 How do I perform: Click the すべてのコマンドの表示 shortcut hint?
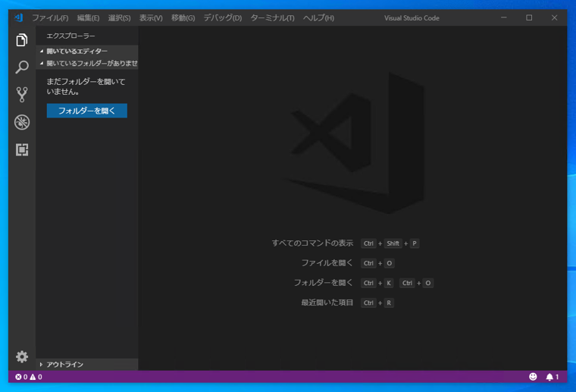(x=312, y=243)
